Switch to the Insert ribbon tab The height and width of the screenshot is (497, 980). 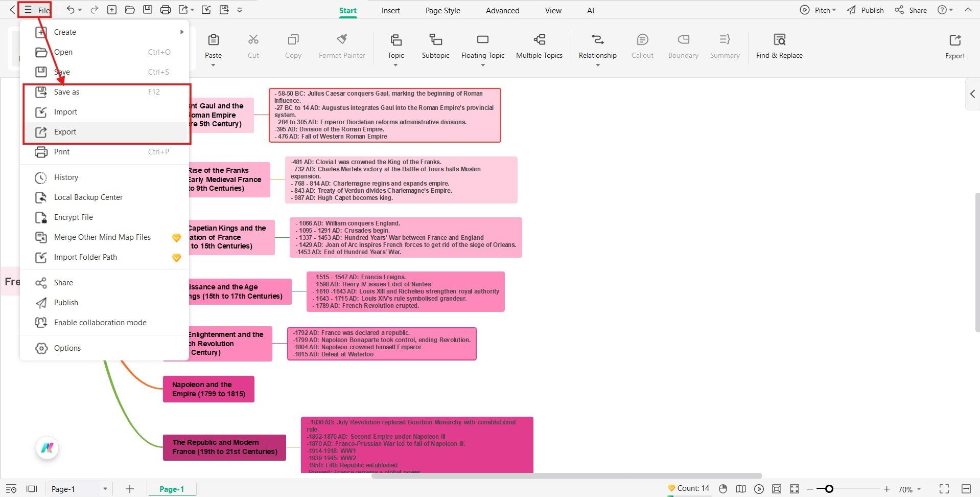point(390,10)
